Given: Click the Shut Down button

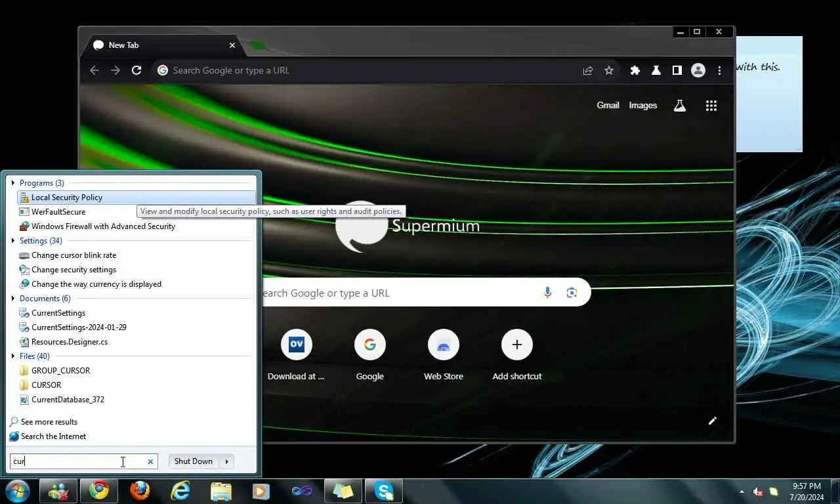Looking at the screenshot, I should click(x=194, y=461).
